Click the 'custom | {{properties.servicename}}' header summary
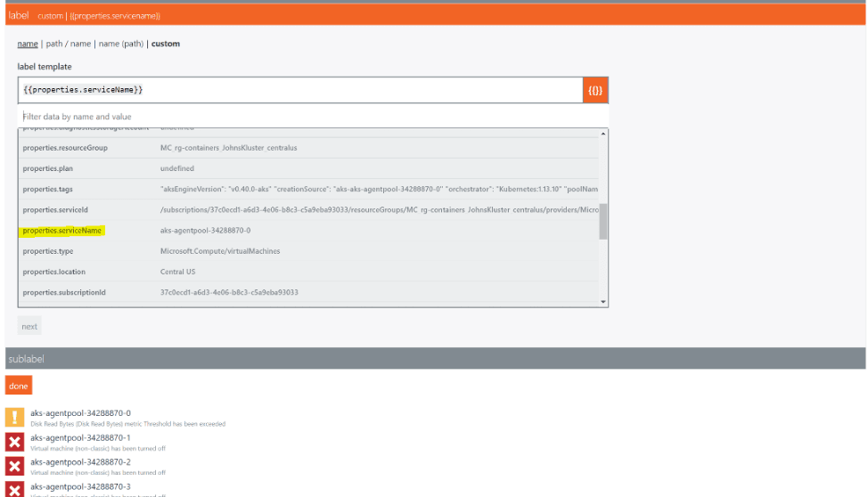868x497 pixels. [99, 16]
